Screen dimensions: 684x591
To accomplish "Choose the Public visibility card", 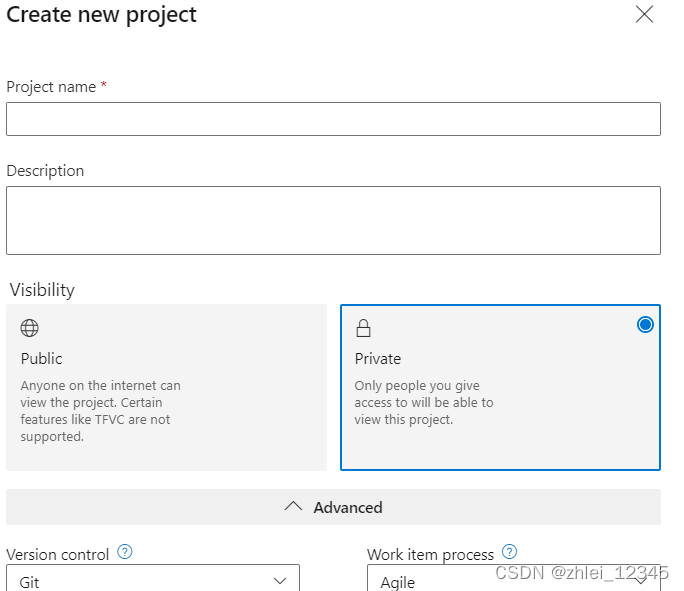I will coord(166,387).
